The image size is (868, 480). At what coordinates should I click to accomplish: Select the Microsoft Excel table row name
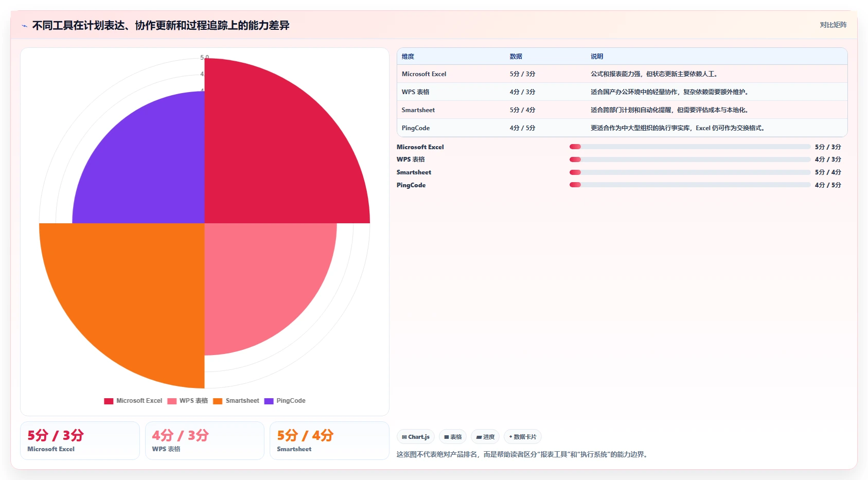tap(424, 74)
